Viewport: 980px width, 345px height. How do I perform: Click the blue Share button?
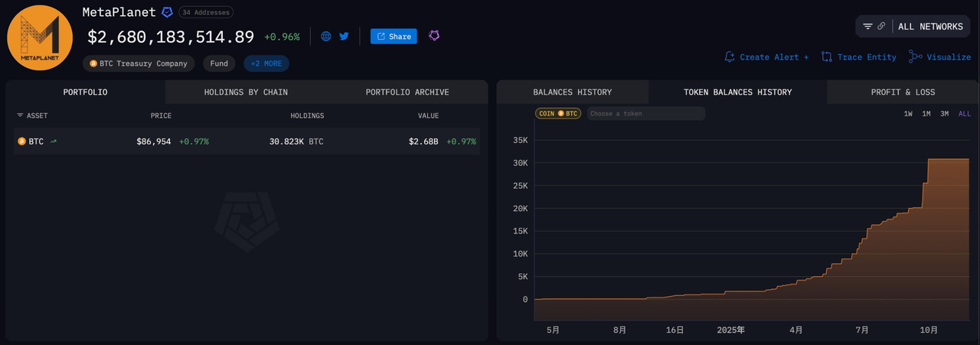click(394, 36)
